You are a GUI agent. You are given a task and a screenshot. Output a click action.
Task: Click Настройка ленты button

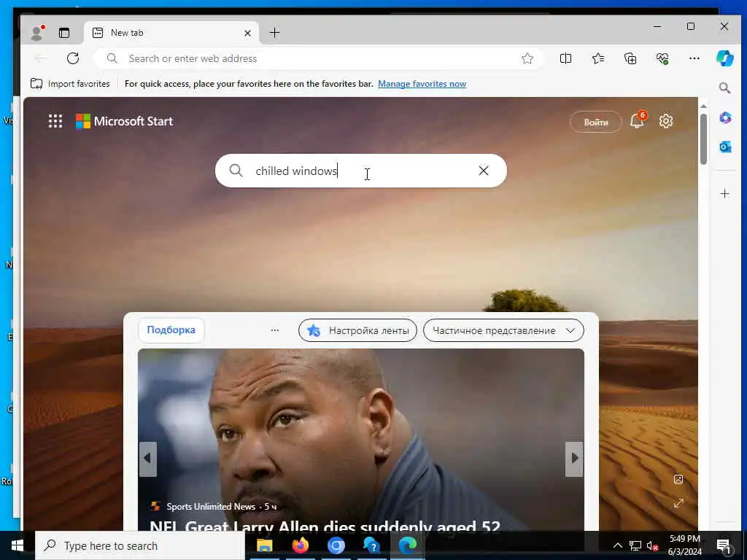[357, 330]
